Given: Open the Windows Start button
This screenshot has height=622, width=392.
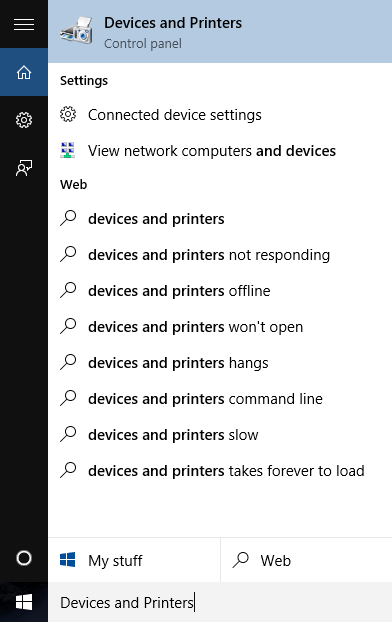Looking at the screenshot, I should coord(24,602).
